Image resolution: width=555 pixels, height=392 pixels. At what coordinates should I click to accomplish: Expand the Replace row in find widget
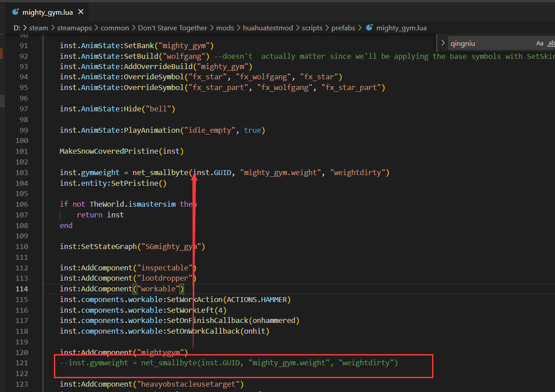coord(443,43)
